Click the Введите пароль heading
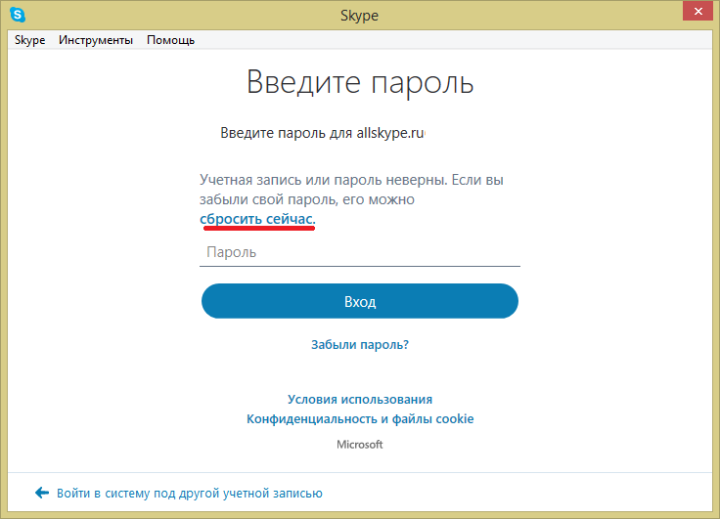The image size is (720, 519). click(x=360, y=82)
